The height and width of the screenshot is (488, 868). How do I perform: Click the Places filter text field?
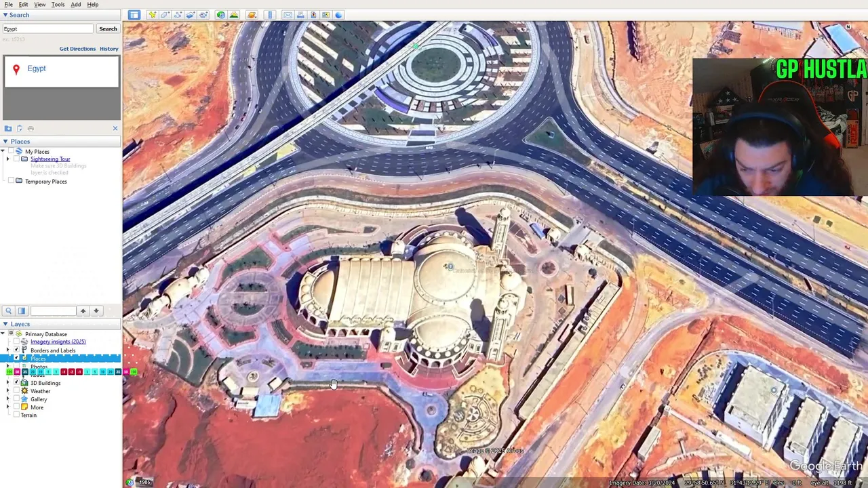tap(53, 310)
